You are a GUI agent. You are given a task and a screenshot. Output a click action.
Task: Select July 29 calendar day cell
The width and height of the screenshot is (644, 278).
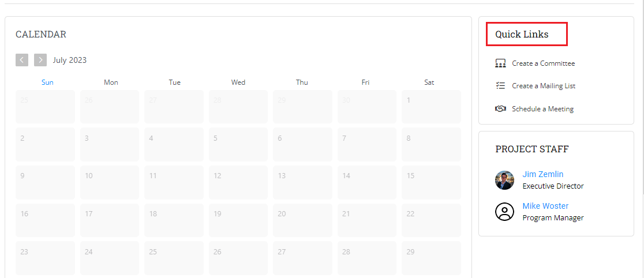tap(432, 258)
